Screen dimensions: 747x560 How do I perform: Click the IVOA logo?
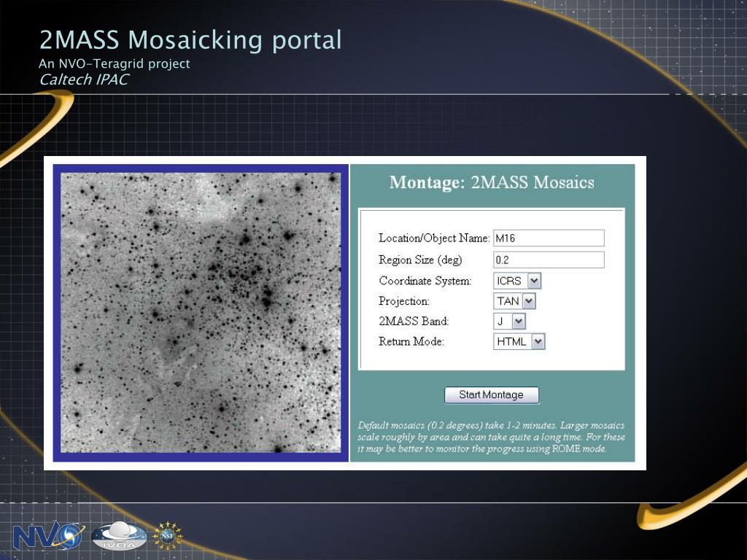point(119,536)
